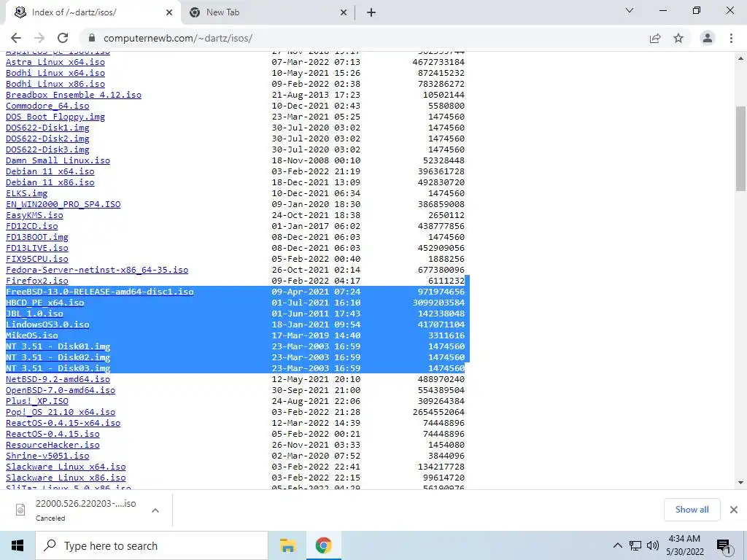Click Show all downloads

pyautogui.click(x=692, y=510)
